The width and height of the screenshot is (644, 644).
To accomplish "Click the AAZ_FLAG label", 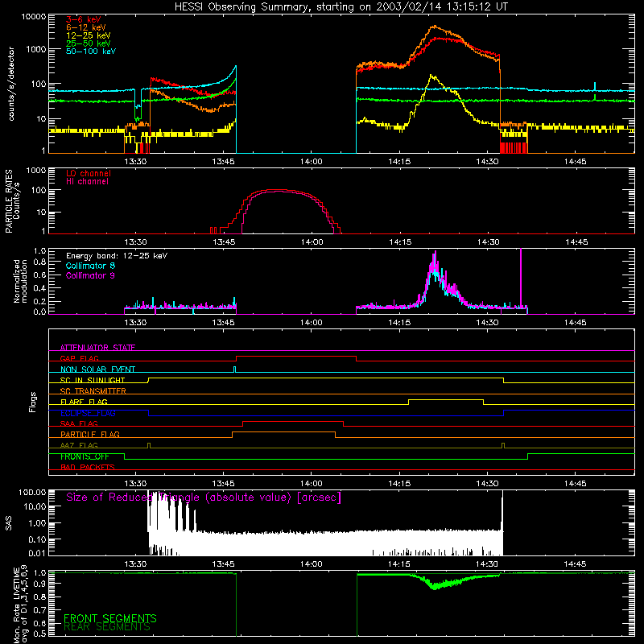I will [x=79, y=445].
